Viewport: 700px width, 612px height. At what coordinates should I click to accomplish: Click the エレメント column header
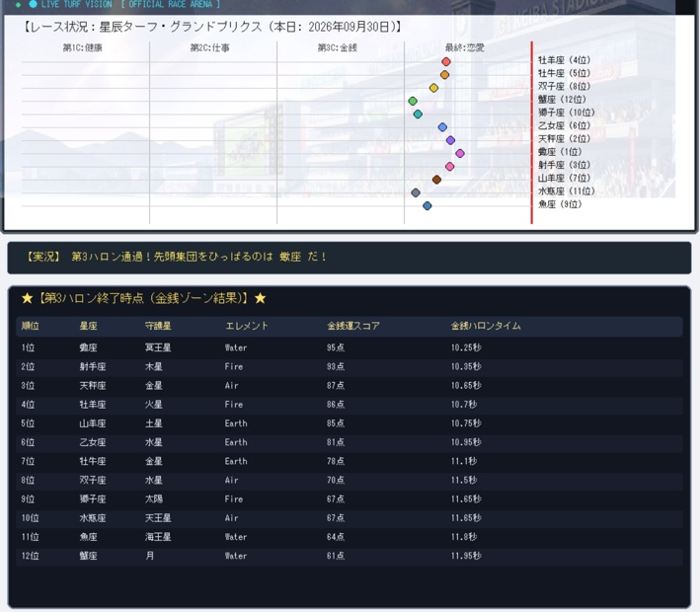click(x=247, y=326)
